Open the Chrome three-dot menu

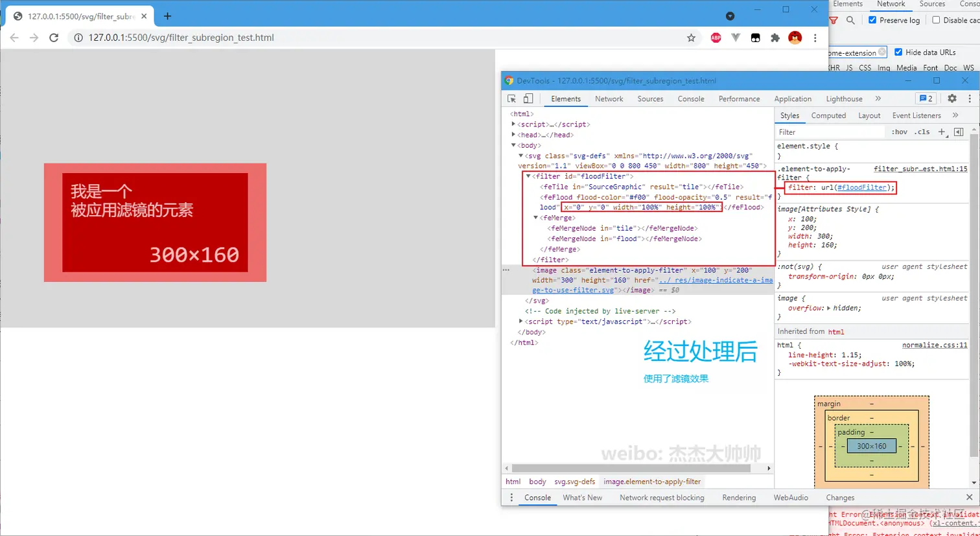click(815, 38)
